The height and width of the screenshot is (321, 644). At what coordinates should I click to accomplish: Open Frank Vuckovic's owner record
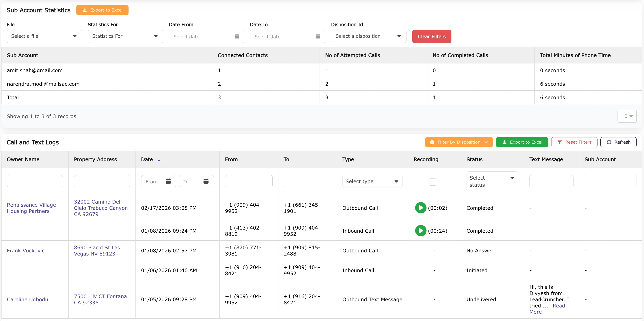tap(26, 250)
